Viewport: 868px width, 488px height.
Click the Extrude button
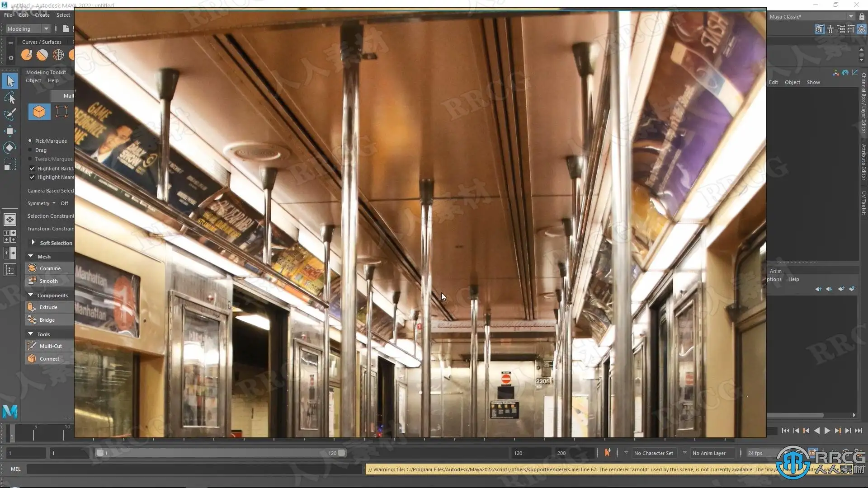coord(48,307)
